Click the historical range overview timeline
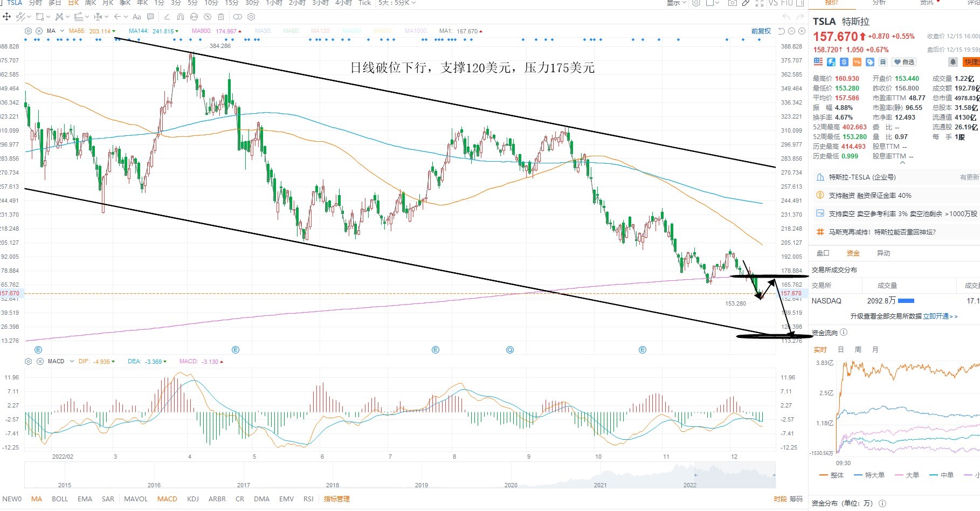The height and width of the screenshot is (511, 980). [400, 475]
